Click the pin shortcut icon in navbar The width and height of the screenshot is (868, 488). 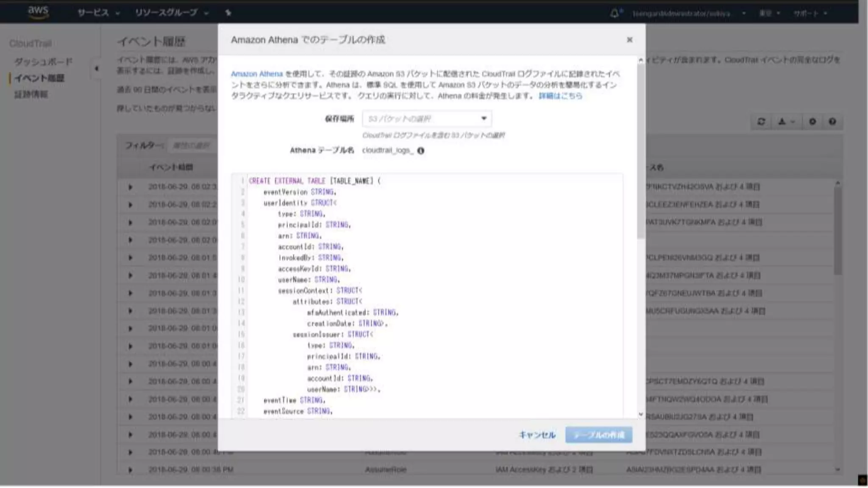tap(228, 13)
